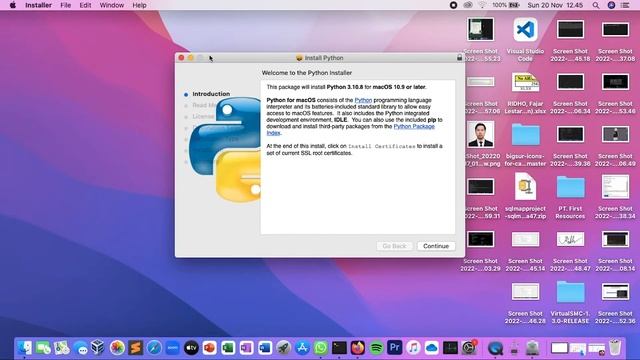
Task: Open Launchpad rocket icon in Dock
Action: coord(283,348)
